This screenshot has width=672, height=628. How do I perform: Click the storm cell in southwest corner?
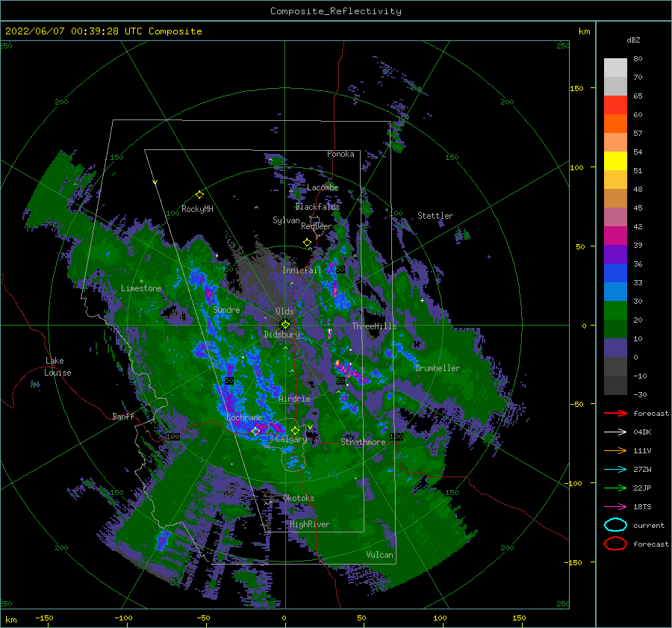click(x=163, y=540)
